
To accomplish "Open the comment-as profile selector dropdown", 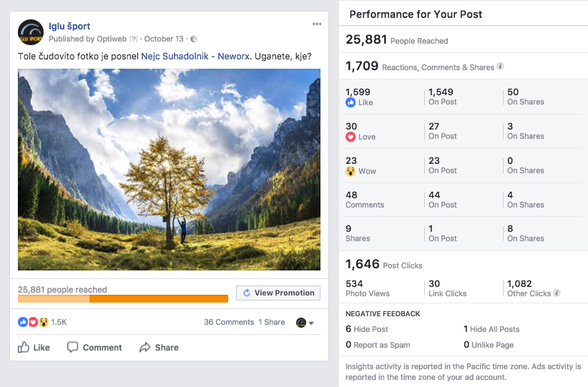I will pyautogui.click(x=305, y=323).
